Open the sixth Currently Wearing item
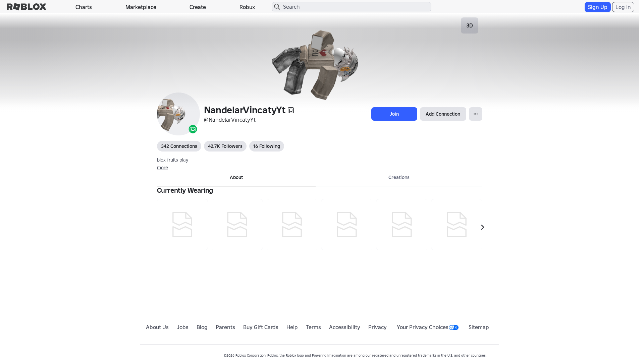This screenshot has width=644, height=362. pyautogui.click(x=457, y=225)
